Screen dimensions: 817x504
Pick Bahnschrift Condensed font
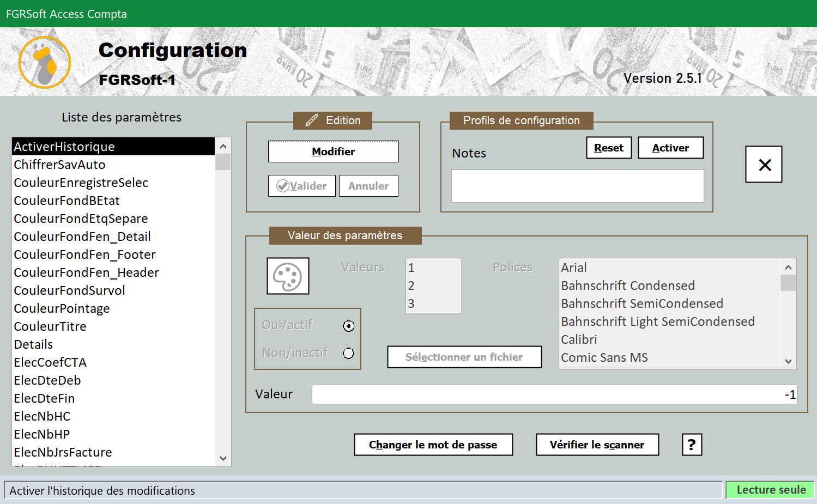(x=670, y=286)
